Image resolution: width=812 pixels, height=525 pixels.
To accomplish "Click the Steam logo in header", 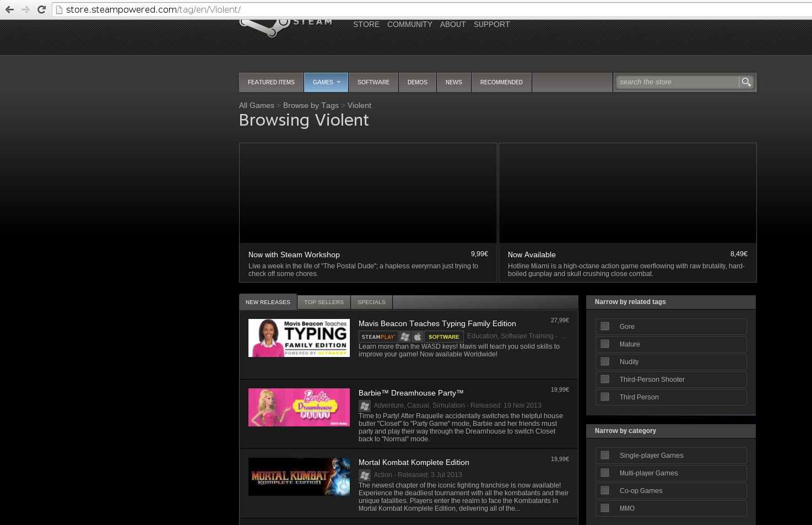I will 286,27.
